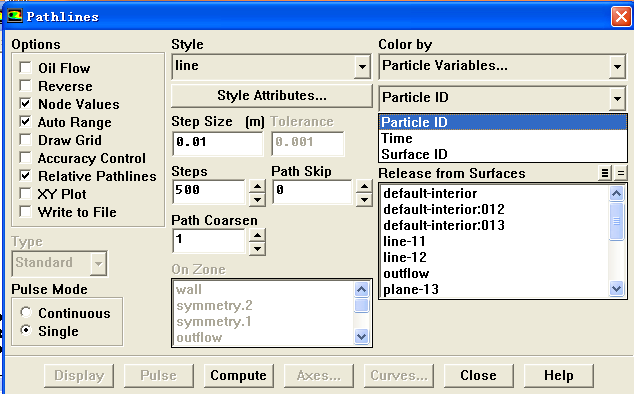Open the Style dropdown showing line

(362, 67)
